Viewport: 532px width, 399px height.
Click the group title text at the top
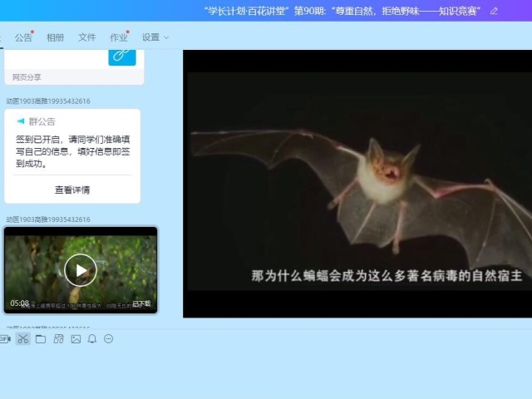point(342,11)
